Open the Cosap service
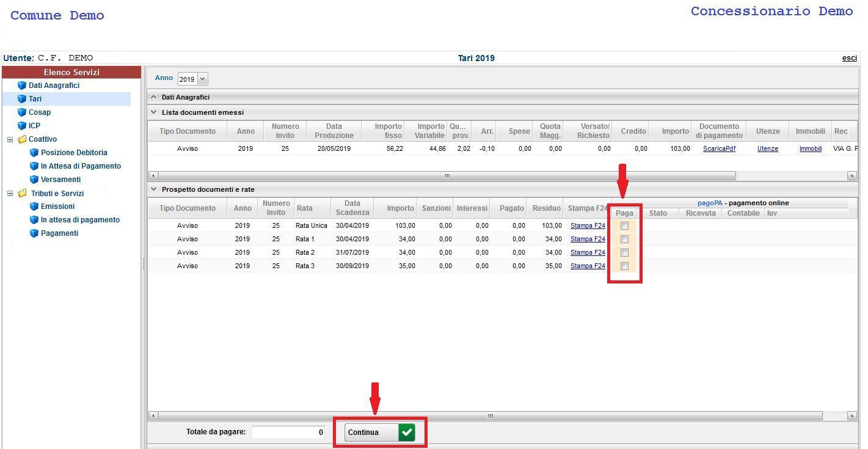 [x=40, y=112]
